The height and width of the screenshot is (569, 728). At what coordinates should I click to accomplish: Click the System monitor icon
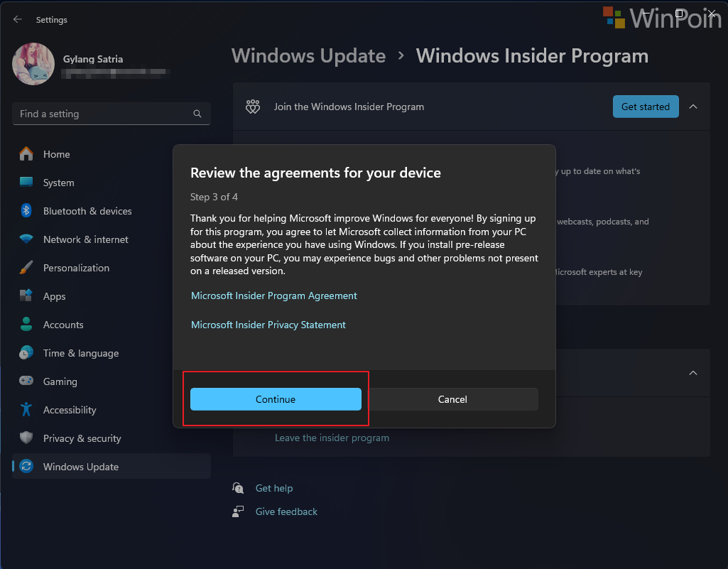(x=26, y=182)
